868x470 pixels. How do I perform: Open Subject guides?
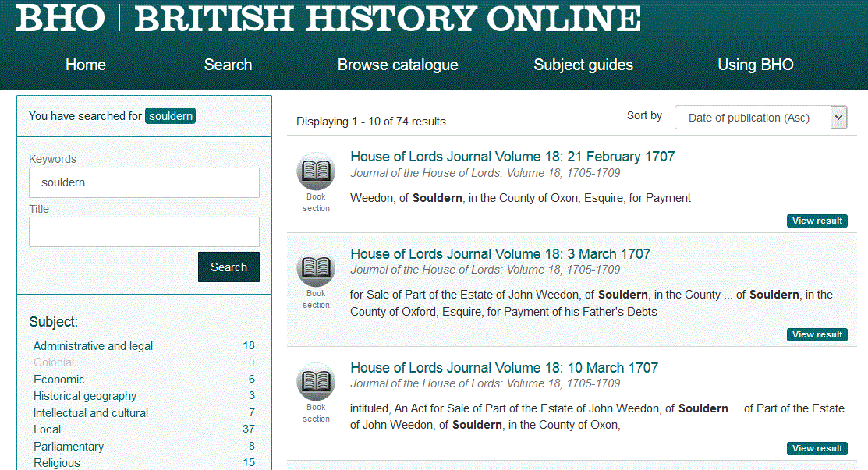point(583,65)
